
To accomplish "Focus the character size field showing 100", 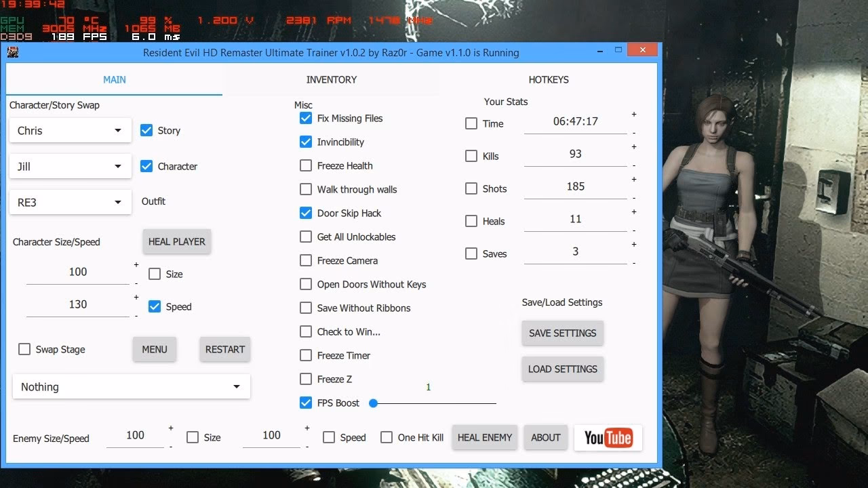I will [78, 272].
